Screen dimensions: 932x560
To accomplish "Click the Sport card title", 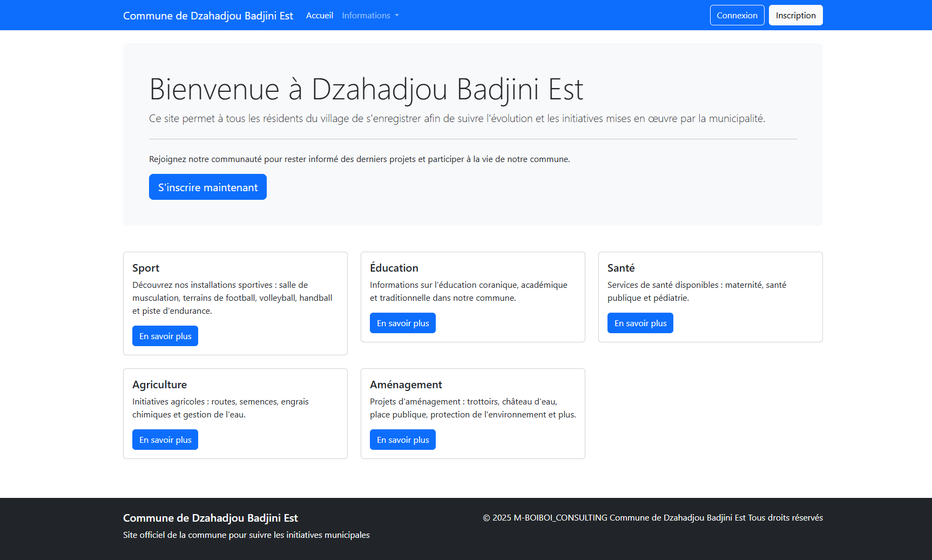I will (146, 268).
